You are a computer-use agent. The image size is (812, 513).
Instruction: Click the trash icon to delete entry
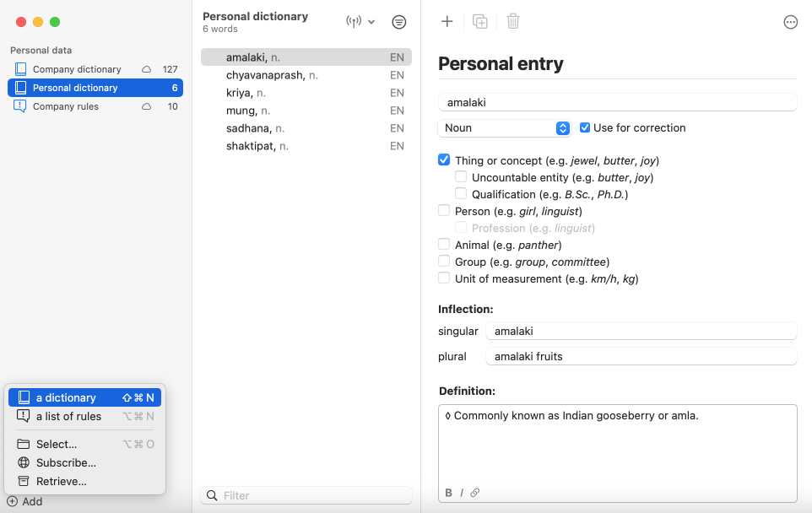click(513, 22)
